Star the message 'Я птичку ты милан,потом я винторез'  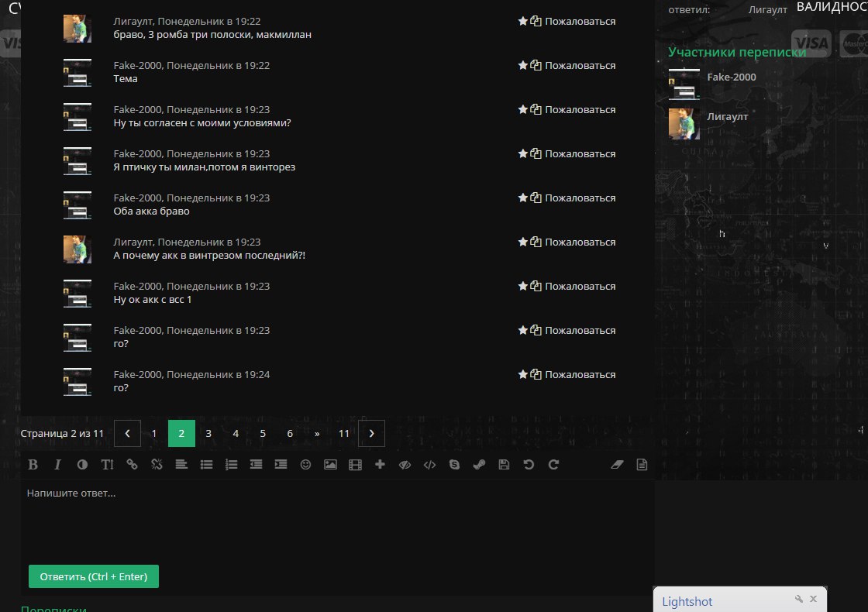[522, 154]
